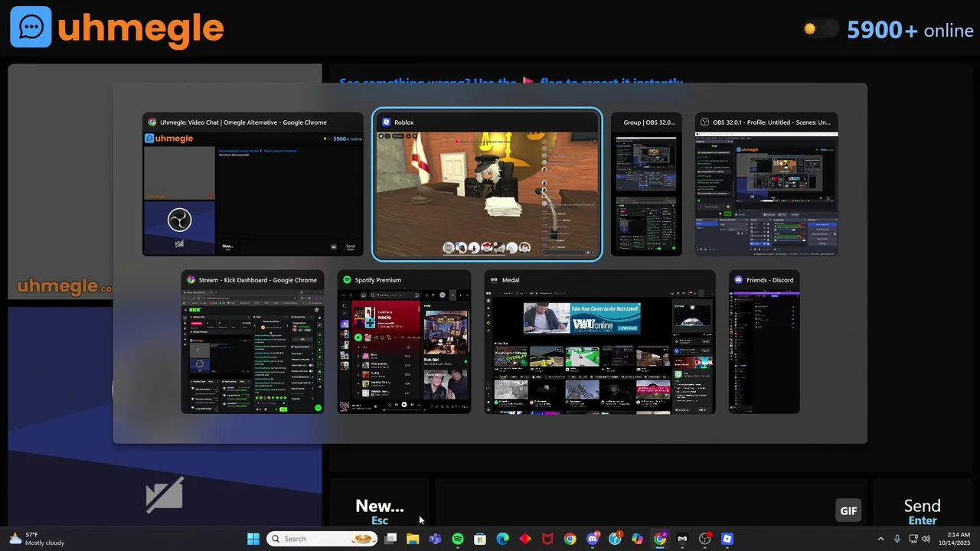Click the disabled camera icon in self video
The image size is (980, 551).
click(165, 494)
